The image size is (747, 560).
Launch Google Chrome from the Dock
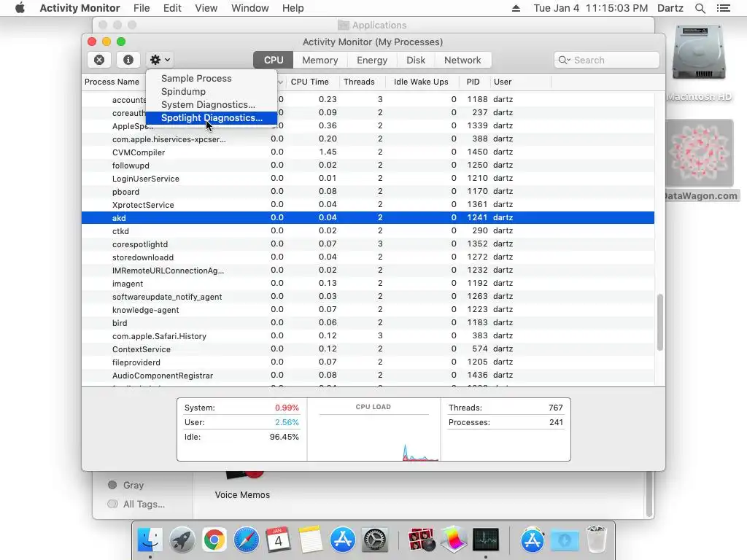pyautogui.click(x=214, y=540)
